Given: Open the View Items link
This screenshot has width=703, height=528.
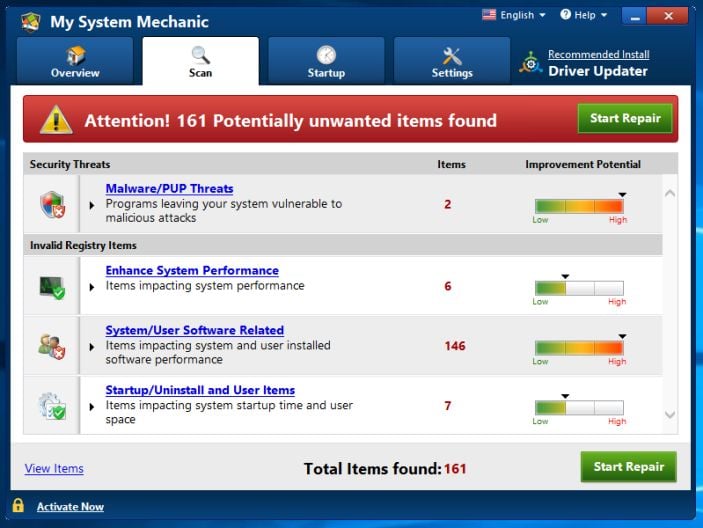Looking at the screenshot, I should click(x=54, y=468).
